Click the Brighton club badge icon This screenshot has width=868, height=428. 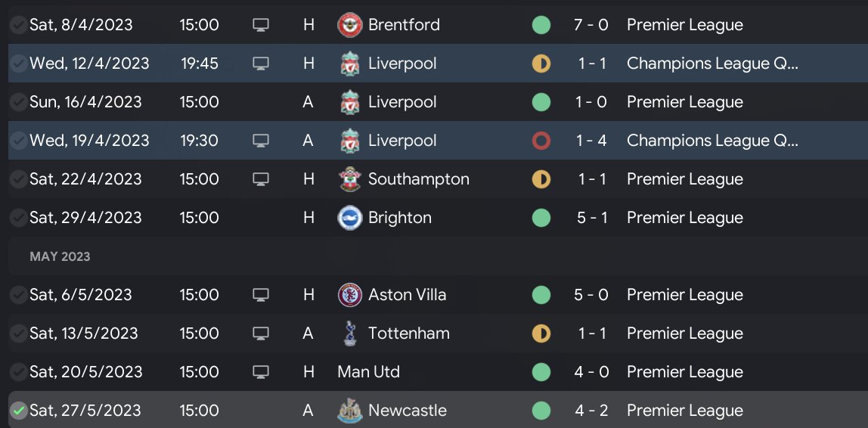point(349,218)
